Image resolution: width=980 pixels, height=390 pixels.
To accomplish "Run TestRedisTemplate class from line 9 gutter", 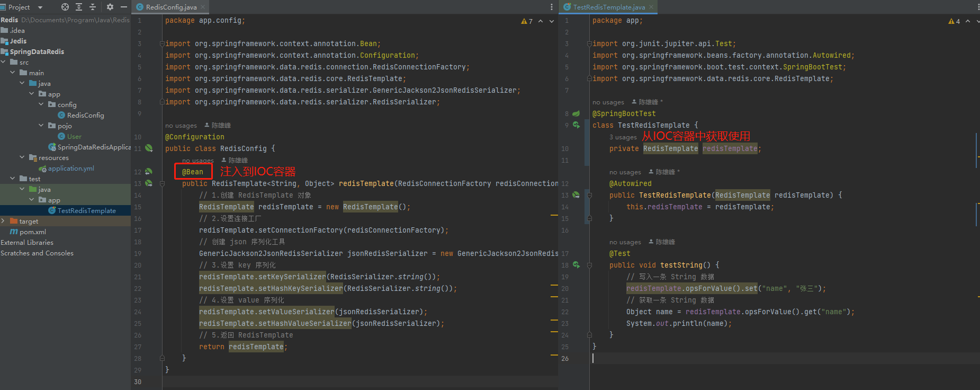I will pyautogui.click(x=576, y=125).
